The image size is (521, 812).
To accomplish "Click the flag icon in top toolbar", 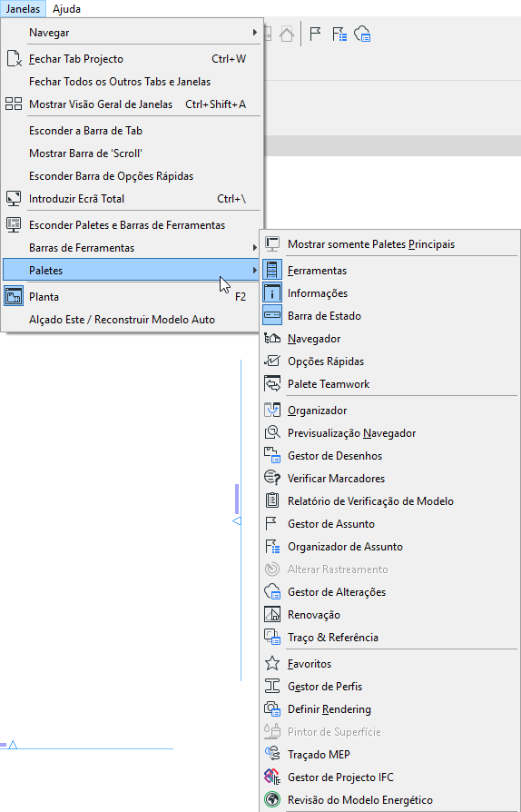I will pos(315,35).
